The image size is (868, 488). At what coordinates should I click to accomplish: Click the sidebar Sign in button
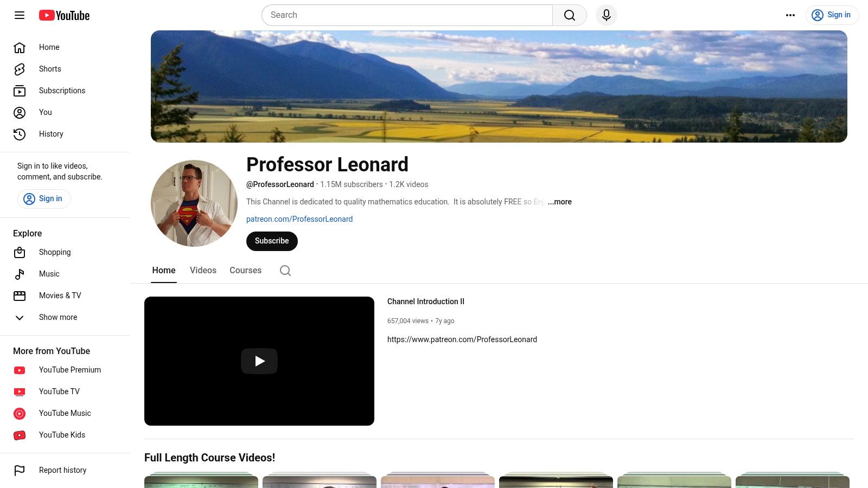pos(44,199)
